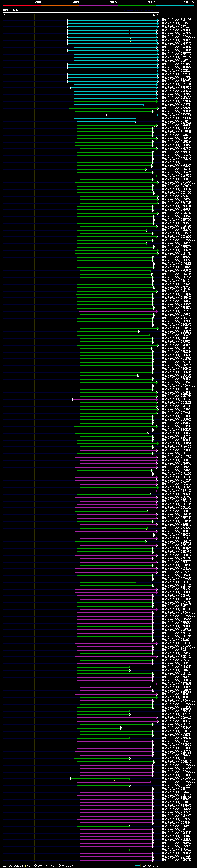This screenshot has width=197, height=868.
Task: Click the cyan alignment bar for UniRef100_B0M198
Action: [x=113, y=20]
